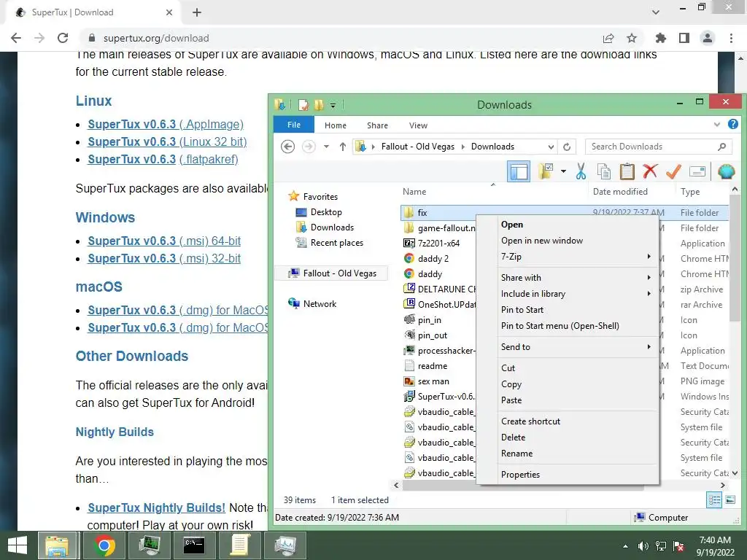Open Windows Start button
Image resolution: width=747 pixels, height=560 pixels.
pyautogui.click(x=18, y=545)
